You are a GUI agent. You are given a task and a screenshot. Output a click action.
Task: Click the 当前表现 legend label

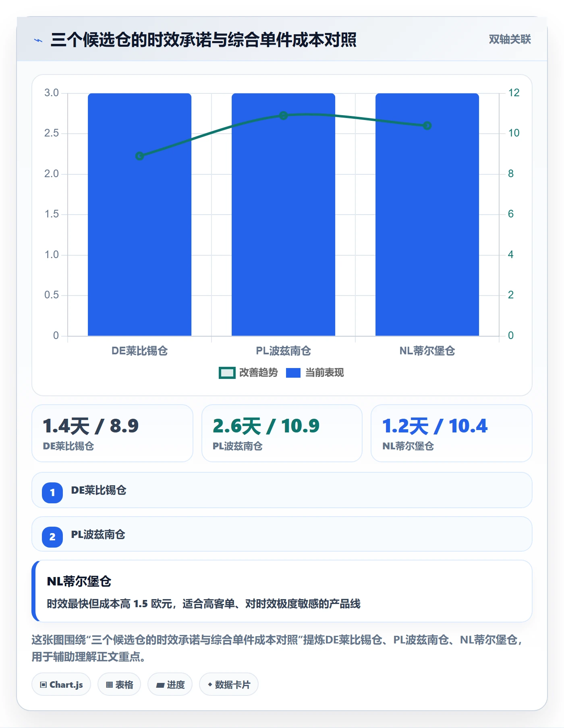pos(325,373)
